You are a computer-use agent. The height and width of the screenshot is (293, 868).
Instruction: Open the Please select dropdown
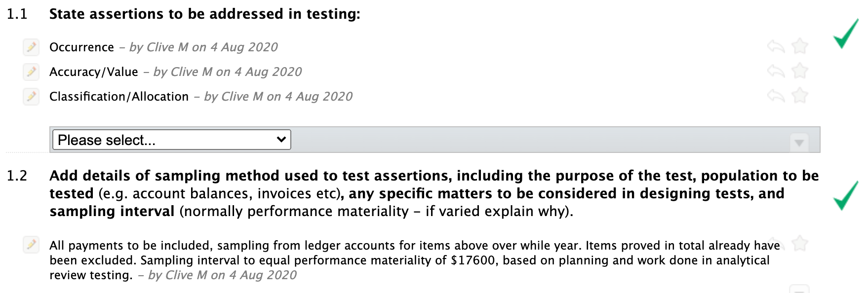[x=170, y=140]
